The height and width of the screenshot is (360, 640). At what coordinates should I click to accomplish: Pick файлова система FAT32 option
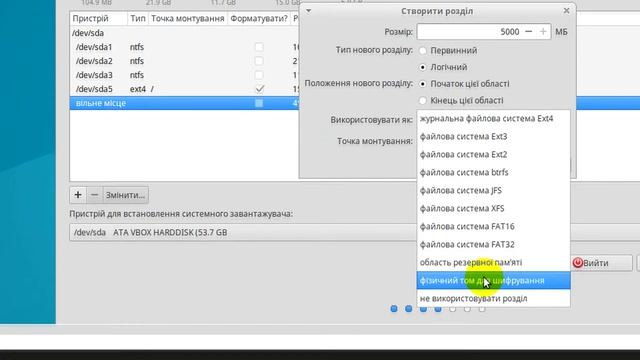pos(493,244)
